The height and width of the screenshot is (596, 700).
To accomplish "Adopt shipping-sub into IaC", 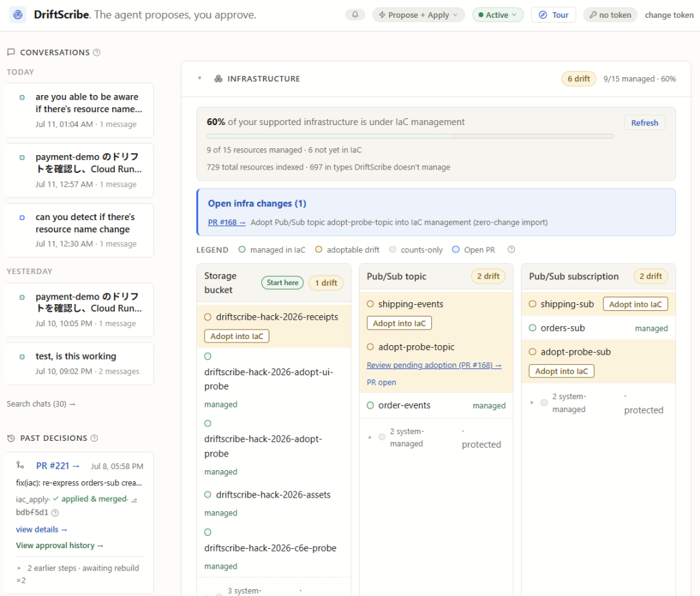I will pos(635,304).
